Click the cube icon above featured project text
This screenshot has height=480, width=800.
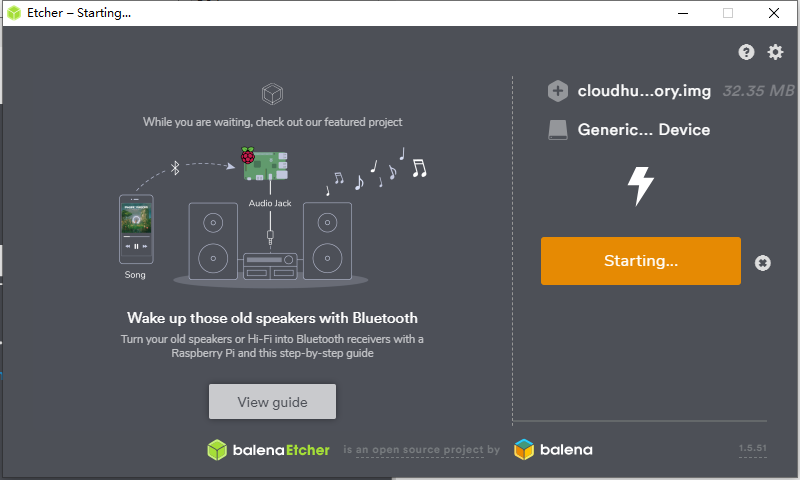272,94
